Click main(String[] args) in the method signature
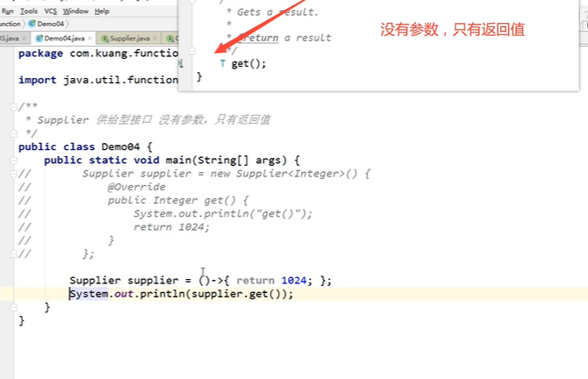Screen dimensions: 588x379 226,160
